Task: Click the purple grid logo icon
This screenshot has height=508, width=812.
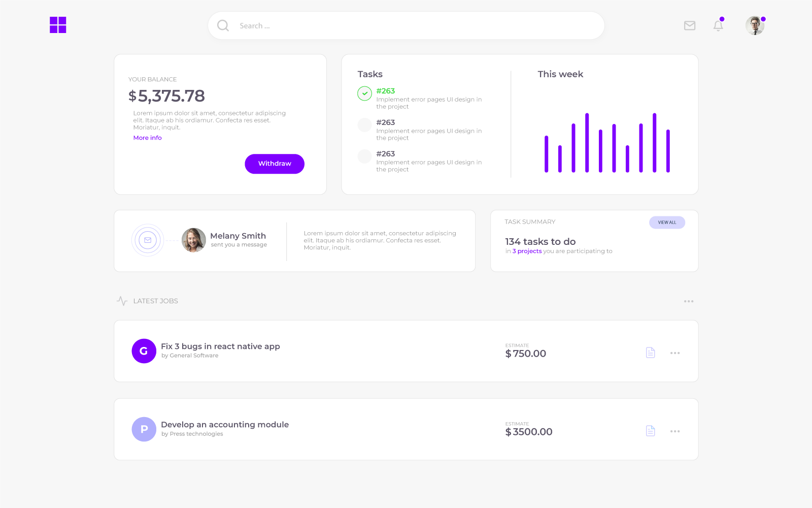Action: [x=58, y=25]
